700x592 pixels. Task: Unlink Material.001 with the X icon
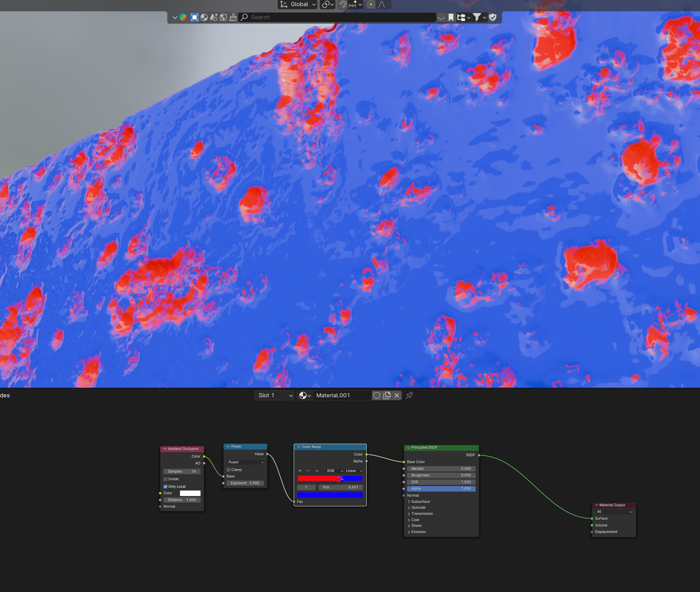397,395
